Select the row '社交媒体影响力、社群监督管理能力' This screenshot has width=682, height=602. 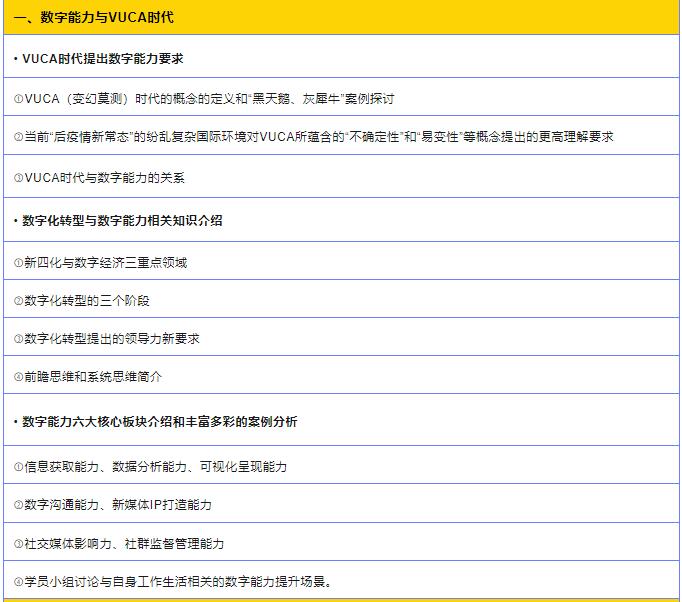click(341, 542)
